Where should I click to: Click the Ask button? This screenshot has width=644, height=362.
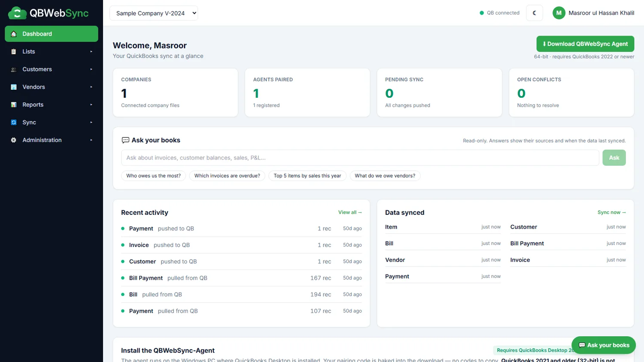614,158
